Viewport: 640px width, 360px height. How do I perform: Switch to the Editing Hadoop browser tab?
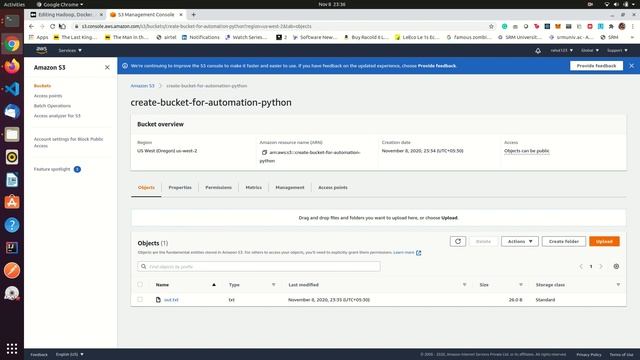(x=67, y=15)
